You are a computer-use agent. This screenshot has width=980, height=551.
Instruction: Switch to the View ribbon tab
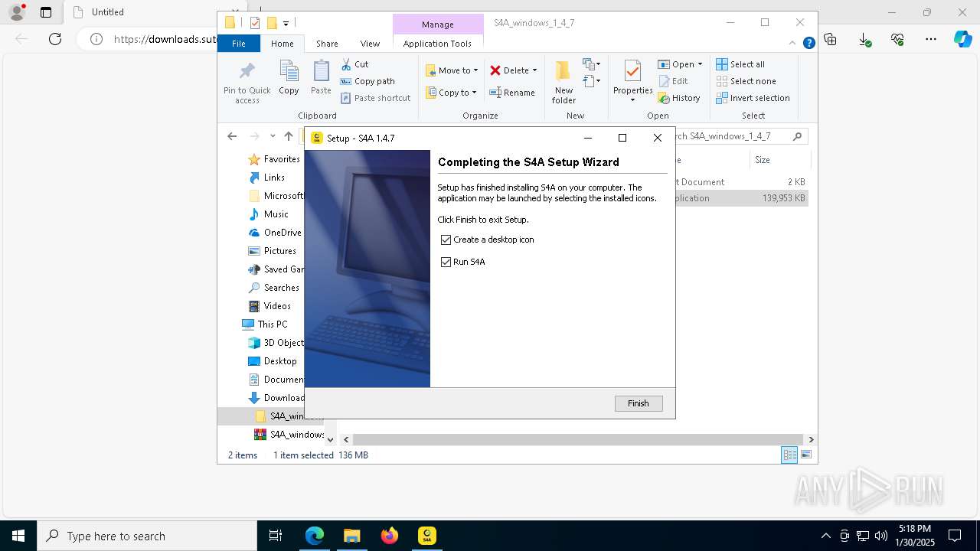click(x=370, y=44)
